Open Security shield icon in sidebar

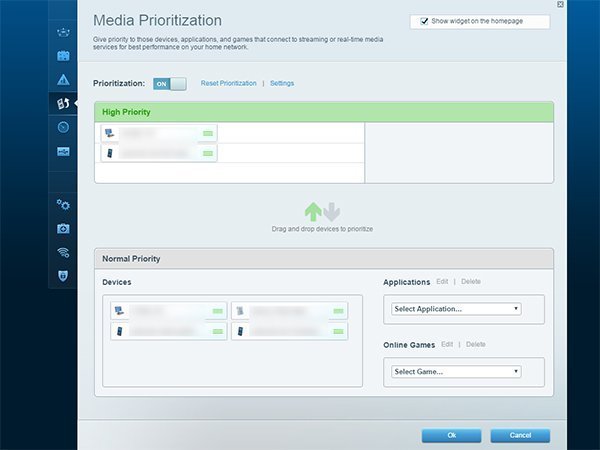tap(63, 276)
